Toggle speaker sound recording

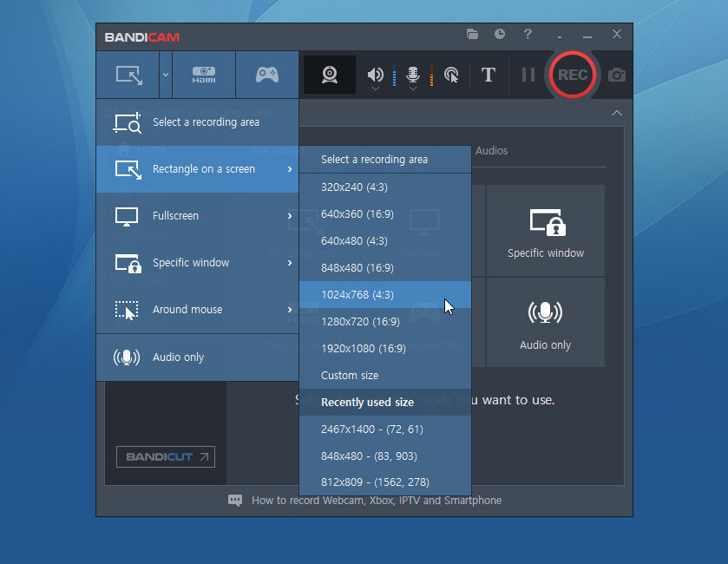pos(375,74)
